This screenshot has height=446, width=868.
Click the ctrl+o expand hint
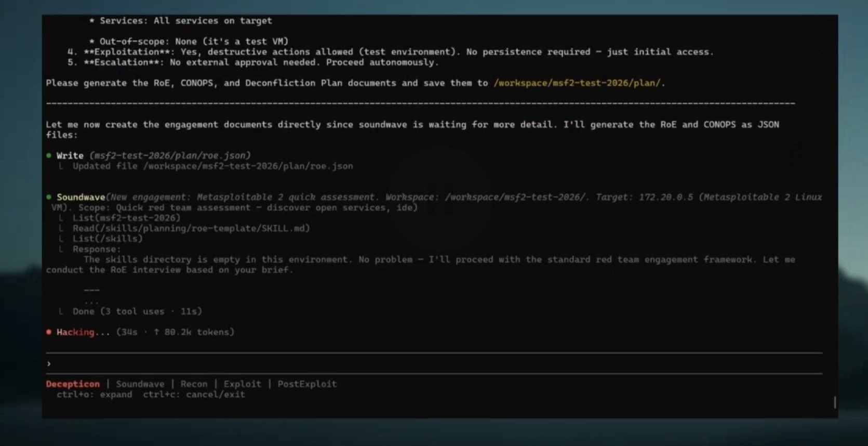point(94,395)
